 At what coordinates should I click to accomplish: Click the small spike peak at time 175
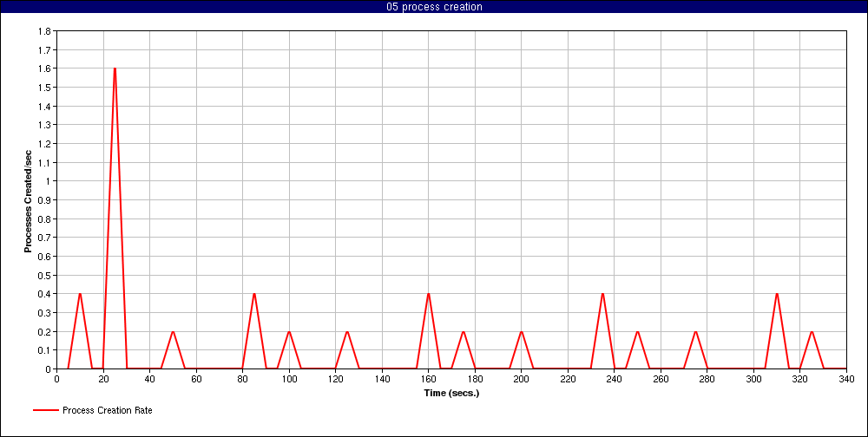tap(464, 332)
